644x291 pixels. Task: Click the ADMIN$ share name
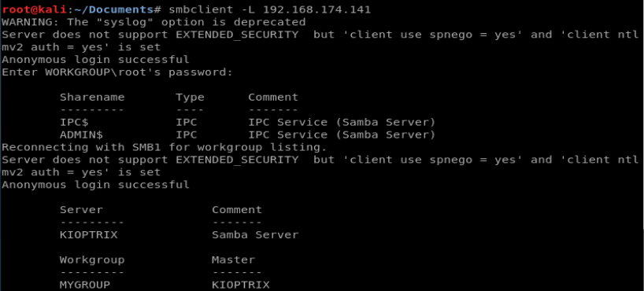(x=81, y=134)
